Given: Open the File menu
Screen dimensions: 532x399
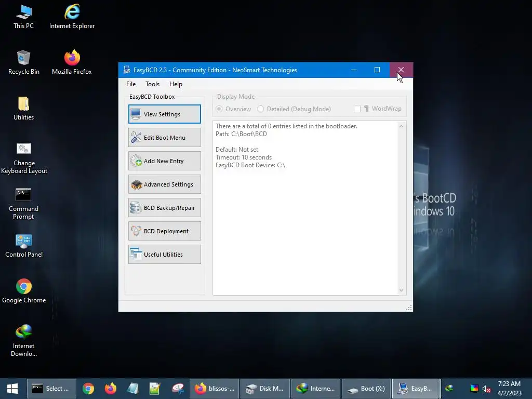Looking at the screenshot, I should tap(131, 84).
